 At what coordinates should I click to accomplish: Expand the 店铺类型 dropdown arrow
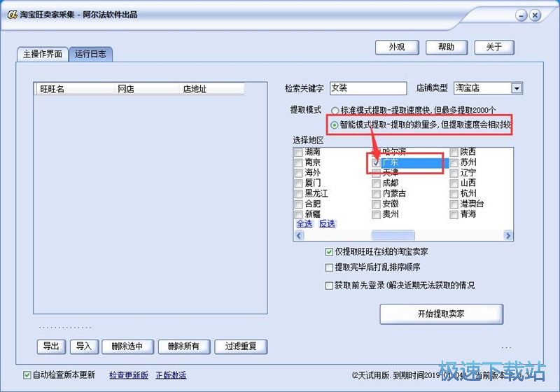coord(517,88)
